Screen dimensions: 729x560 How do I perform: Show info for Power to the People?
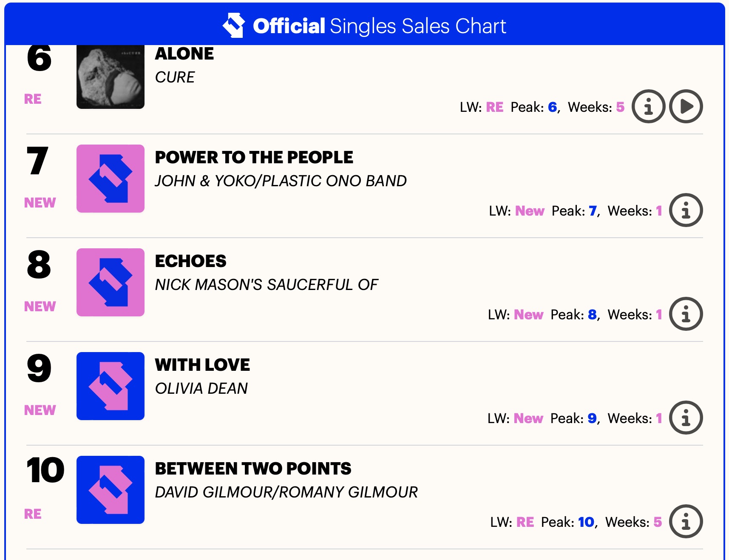[x=686, y=210]
